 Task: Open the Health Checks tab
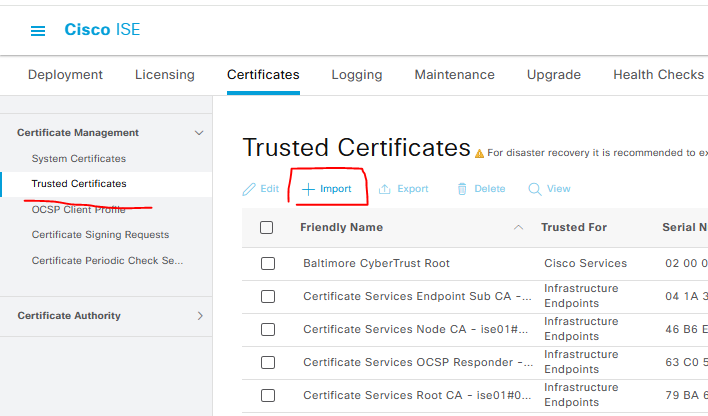[658, 75]
